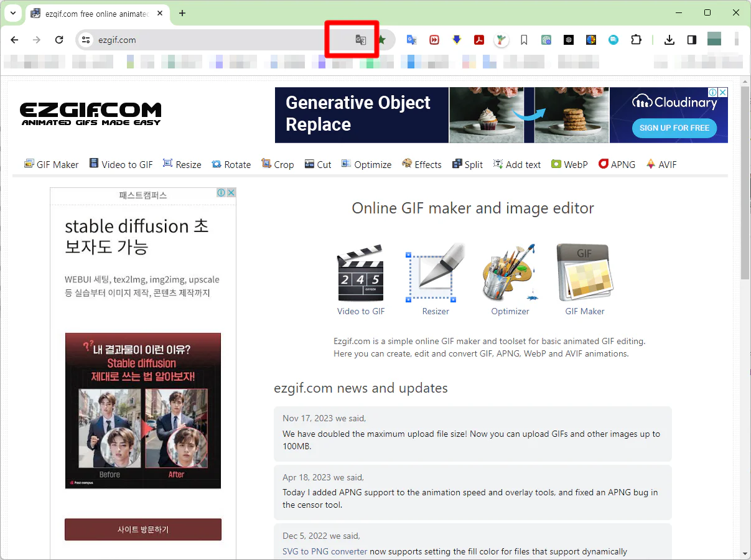Toggle the browser side panel
Image resolution: width=751 pixels, height=560 pixels.
(x=692, y=40)
